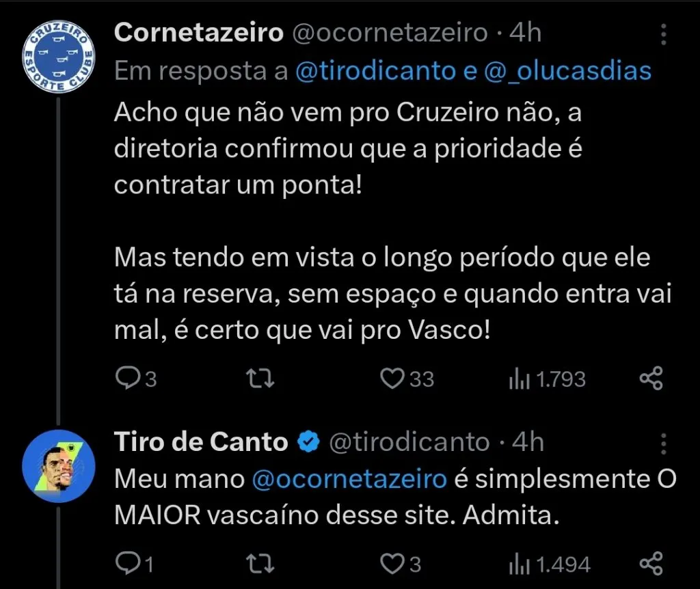Click Tiro de Canto's verified badge
This screenshot has width=700, height=589.
[309, 441]
